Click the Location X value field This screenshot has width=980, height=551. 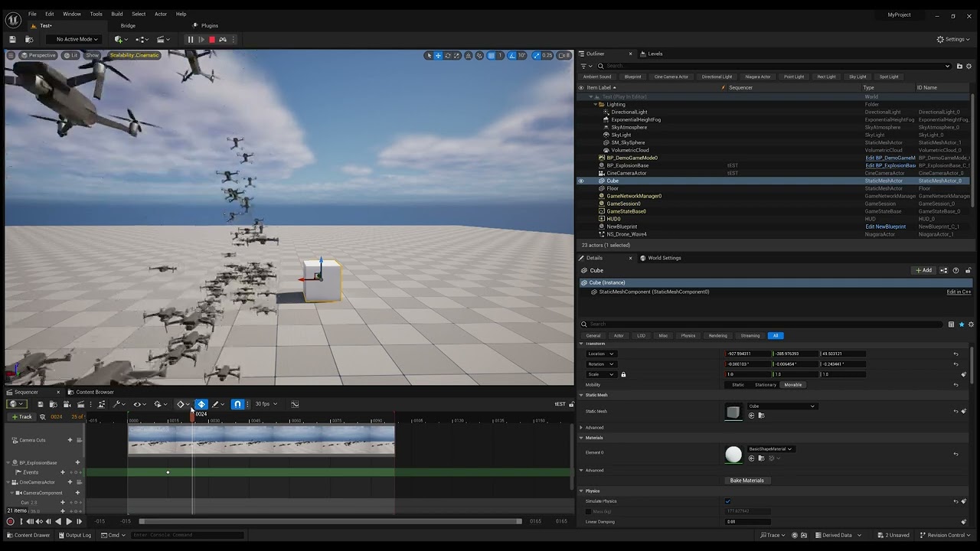748,354
